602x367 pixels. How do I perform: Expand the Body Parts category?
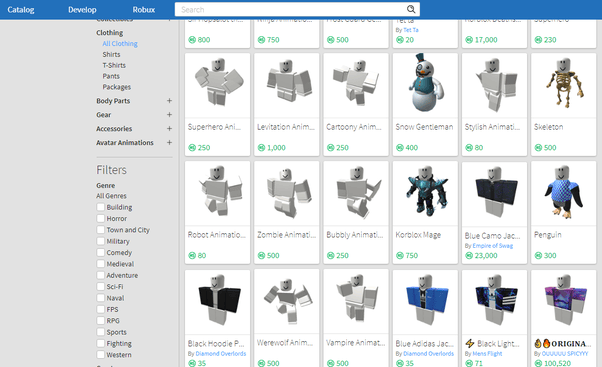pyautogui.click(x=169, y=101)
